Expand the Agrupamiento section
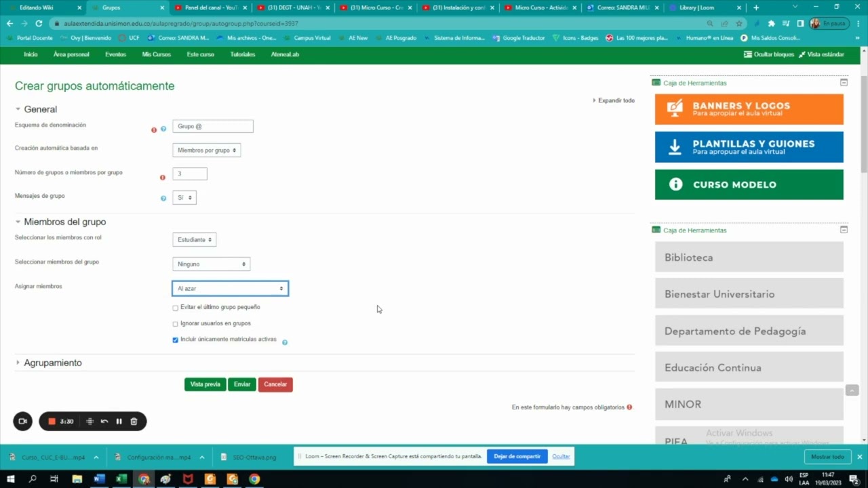868x488 pixels. tap(53, 363)
